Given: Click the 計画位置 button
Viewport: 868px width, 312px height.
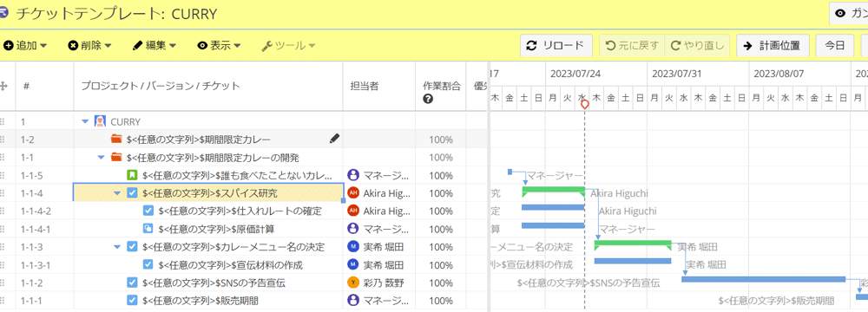Looking at the screenshot, I should (773, 45).
